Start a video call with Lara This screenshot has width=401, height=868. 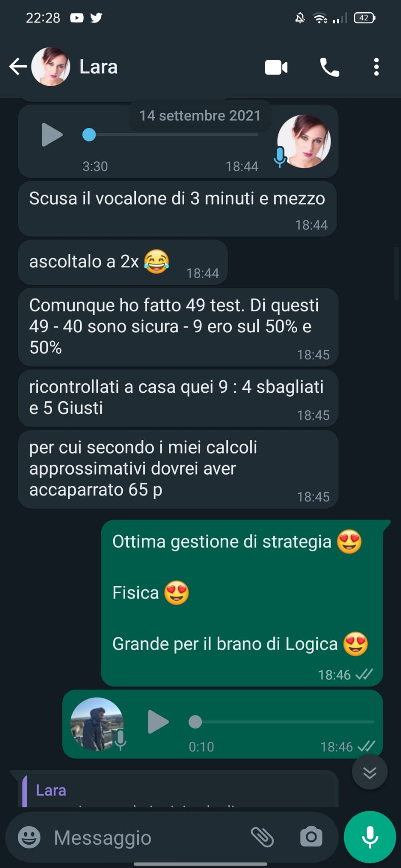(276, 67)
